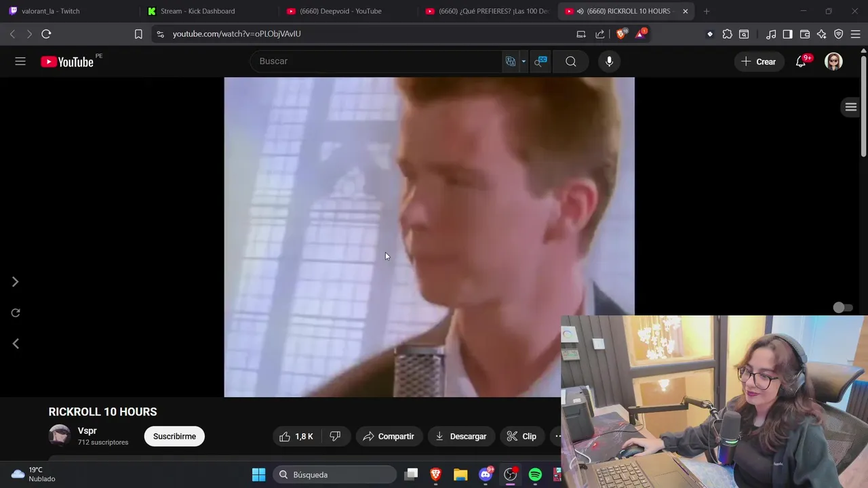868x488 pixels.
Task: Open File Explorer from the taskbar
Action: point(460,474)
